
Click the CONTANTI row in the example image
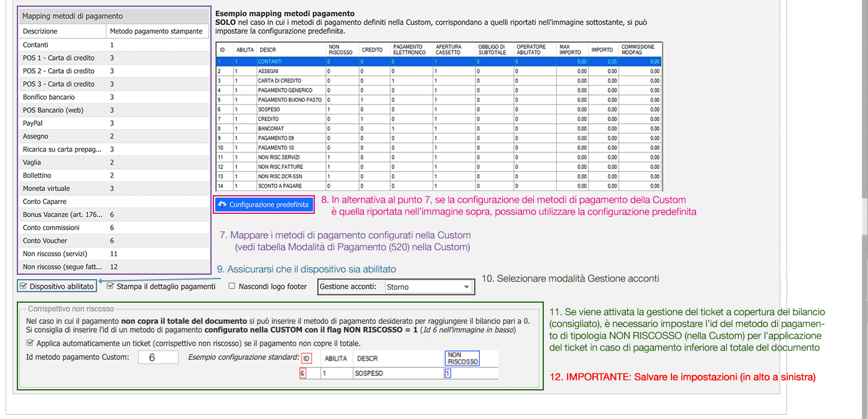tap(439, 62)
